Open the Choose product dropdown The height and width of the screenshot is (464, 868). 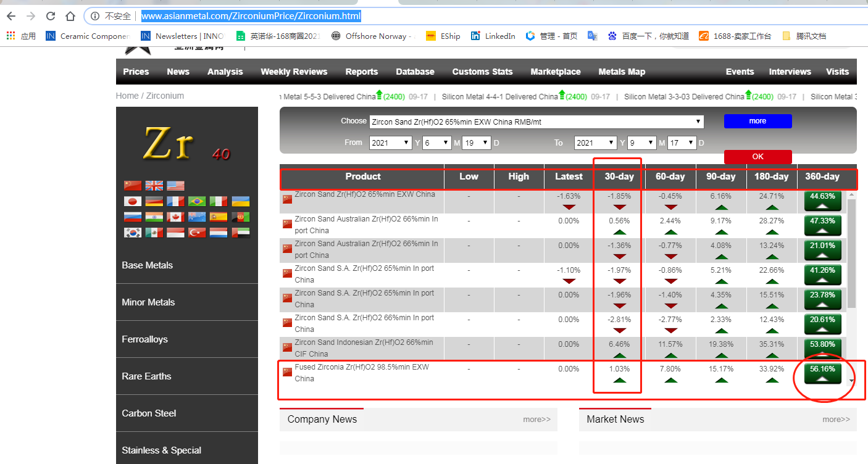click(536, 122)
